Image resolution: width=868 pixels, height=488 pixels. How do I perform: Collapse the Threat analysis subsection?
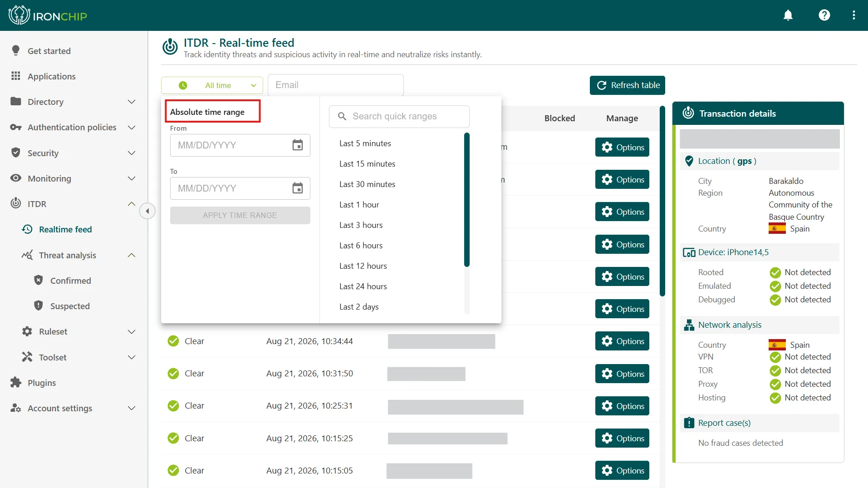click(x=132, y=255)
